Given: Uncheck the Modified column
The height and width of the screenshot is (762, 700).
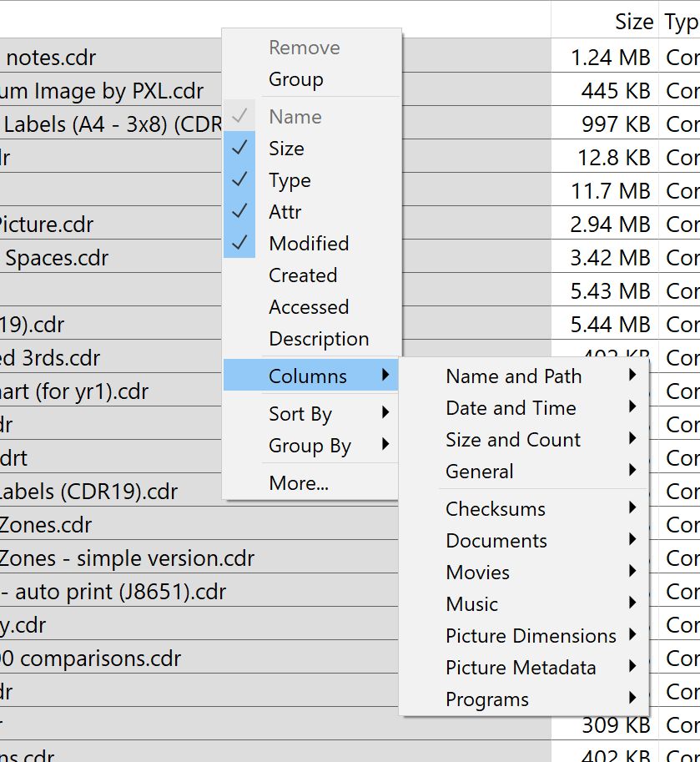Looking at the screenshot, I should (308, 244).
